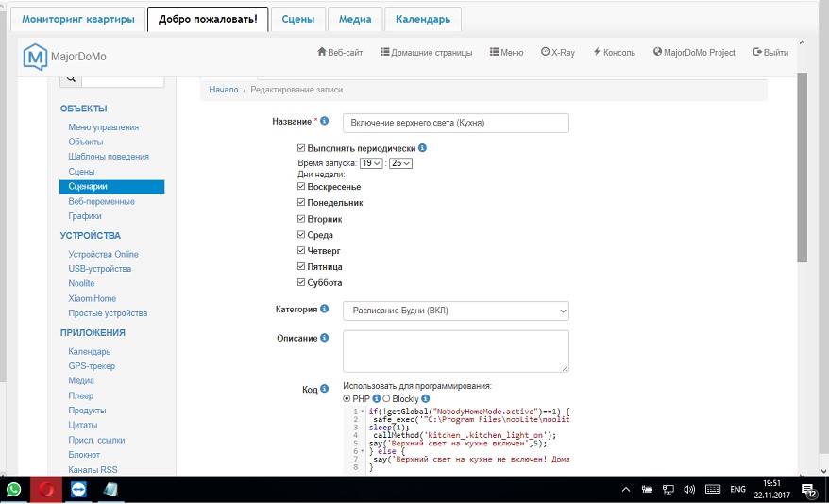Image resolution: width=829 pixels, height=504 pixels.
Task: Click the info icon next to Название
Action: 324,121
